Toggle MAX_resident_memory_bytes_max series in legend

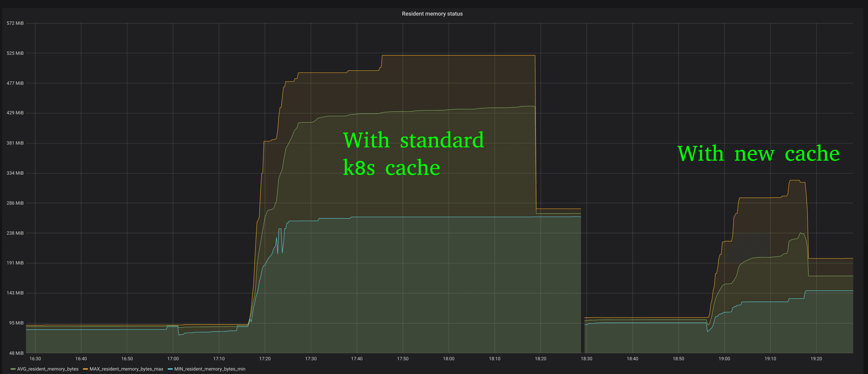(x=126, y=369)
